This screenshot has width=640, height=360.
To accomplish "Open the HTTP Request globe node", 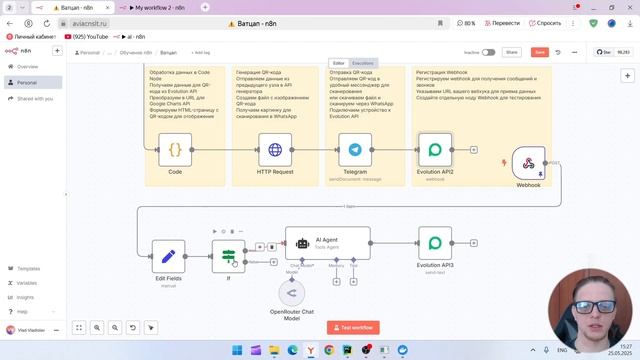I will [x=275, y=150].
